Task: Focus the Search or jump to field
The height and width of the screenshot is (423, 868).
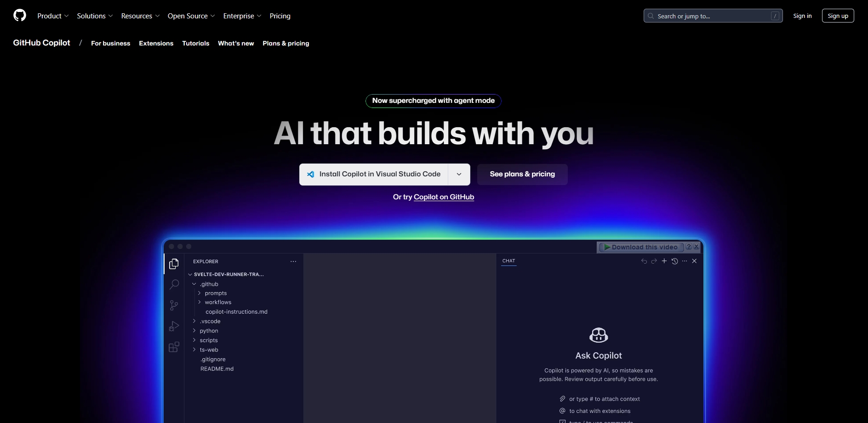Action: [713, 16]
